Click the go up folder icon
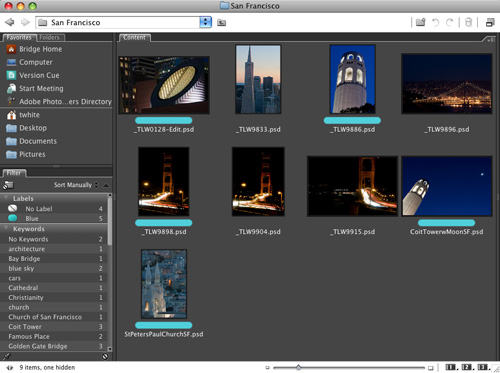Screen dimensions: 500x373 (221, 22)
